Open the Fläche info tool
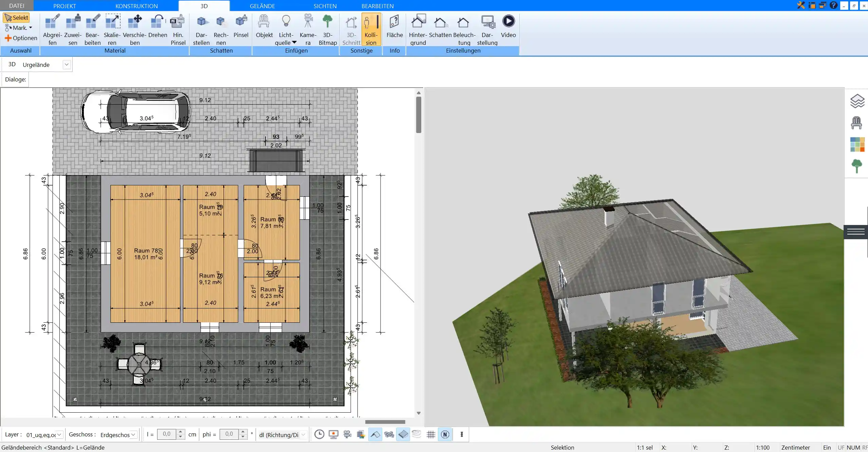The width and height of the screenshot is (868, 452). [394, 26]
